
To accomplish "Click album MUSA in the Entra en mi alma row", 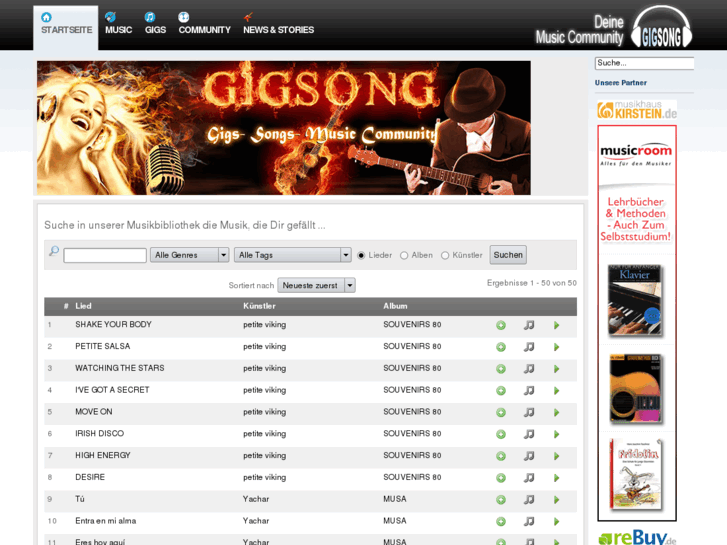I will (395, 521).
